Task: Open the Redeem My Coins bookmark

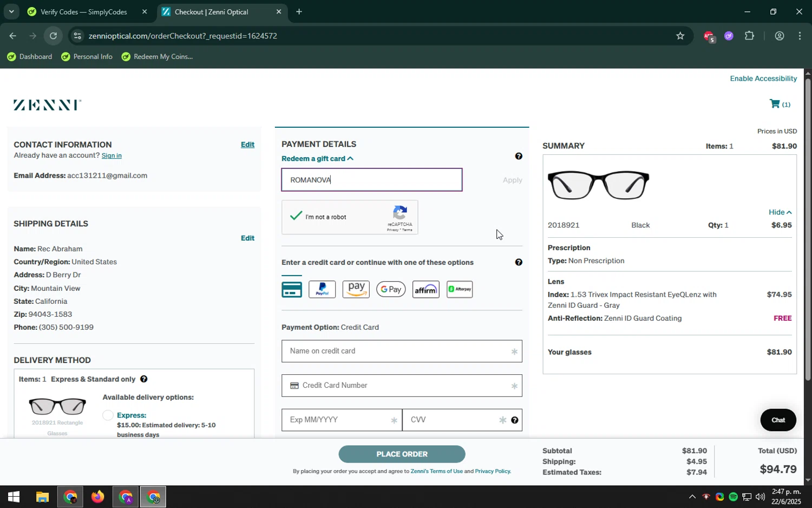Action: coord(157,57)
